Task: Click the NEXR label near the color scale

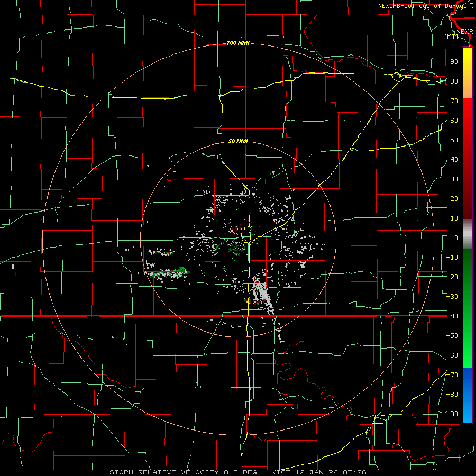Action: tap(464, 32)
